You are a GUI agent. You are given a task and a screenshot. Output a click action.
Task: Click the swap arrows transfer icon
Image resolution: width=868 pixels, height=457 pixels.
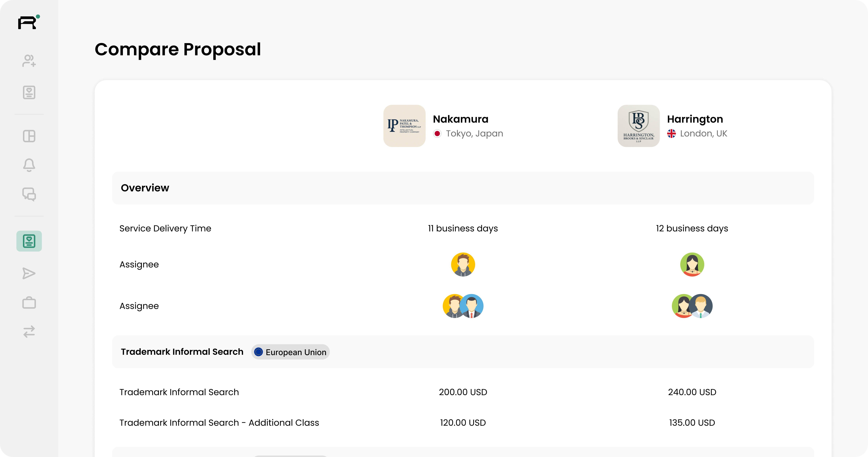29,331
